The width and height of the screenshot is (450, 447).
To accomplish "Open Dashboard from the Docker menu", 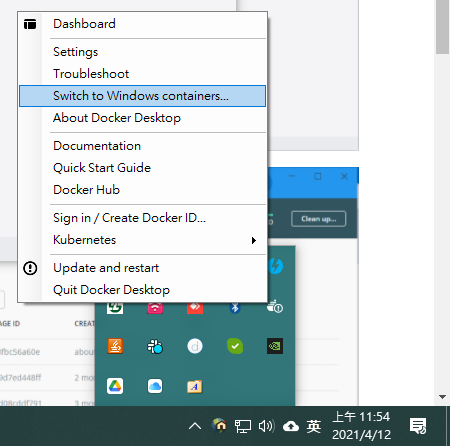I will click(x=142, y=24).
